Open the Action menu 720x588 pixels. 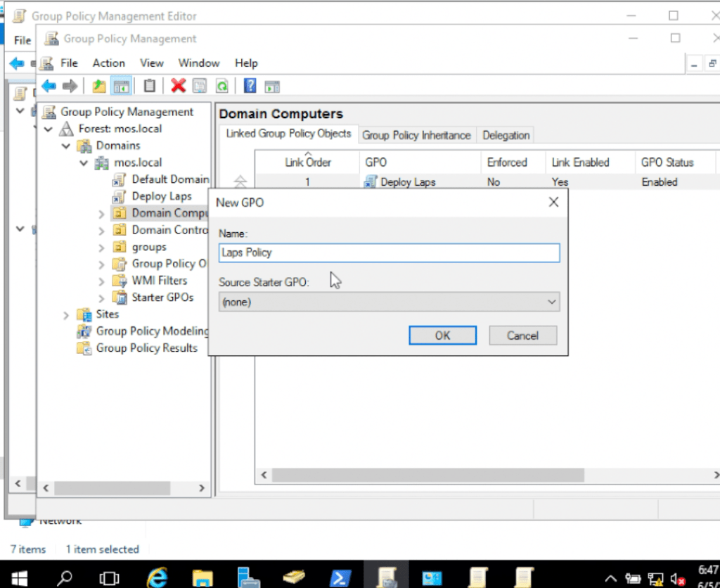[x=108, y=63]
